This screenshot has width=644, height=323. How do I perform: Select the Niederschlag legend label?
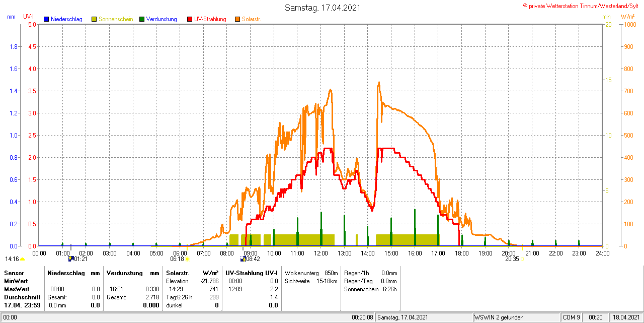click(66, 19)
